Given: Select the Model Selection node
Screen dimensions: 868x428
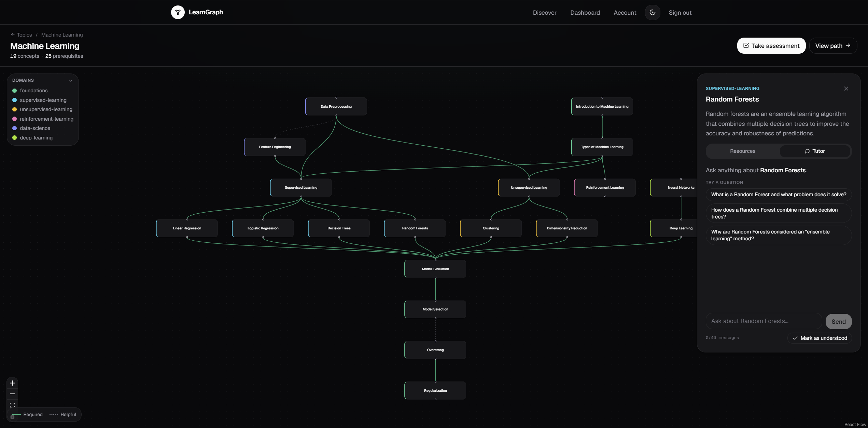Looking at the screenshot, I should [x=435, y=309].
